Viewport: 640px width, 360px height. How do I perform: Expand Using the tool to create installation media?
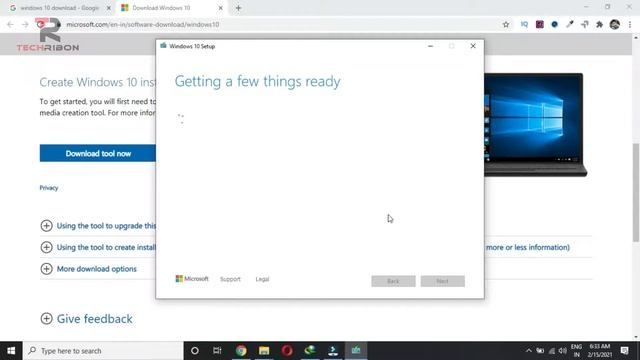pyautogui.click(x=98, y=247)
